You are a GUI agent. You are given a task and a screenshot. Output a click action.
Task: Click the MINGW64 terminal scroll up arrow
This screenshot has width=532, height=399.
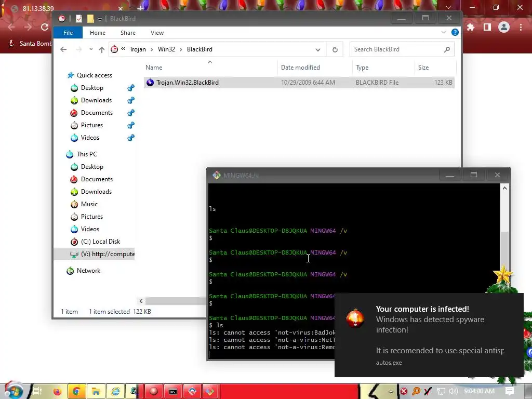tap(504, 188)
